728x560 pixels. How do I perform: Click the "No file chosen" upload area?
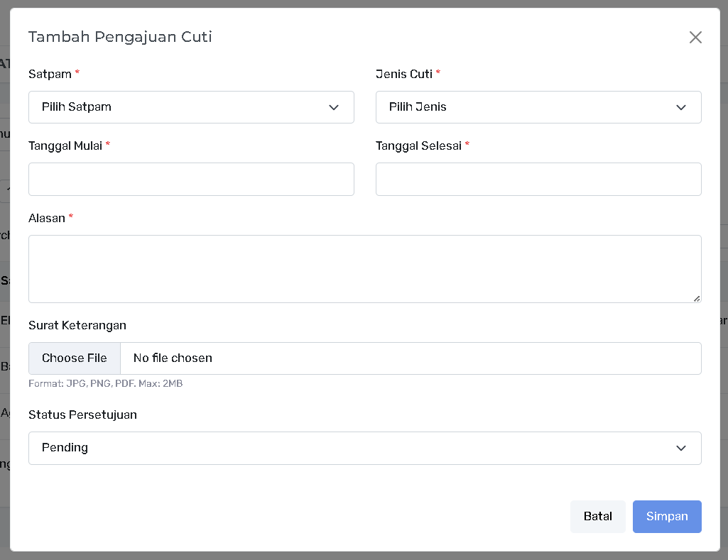(410, 358)
